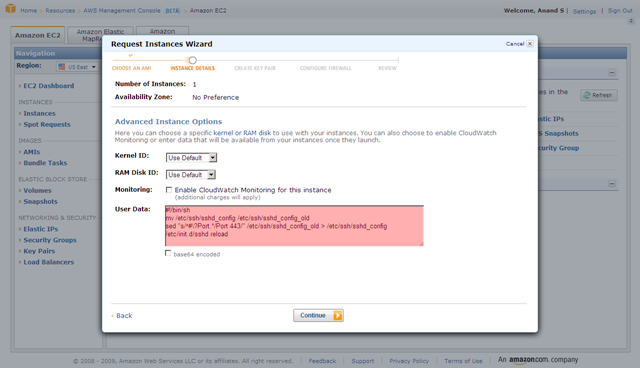Collapse the lower panel minus icon

[x=612, y=184]
